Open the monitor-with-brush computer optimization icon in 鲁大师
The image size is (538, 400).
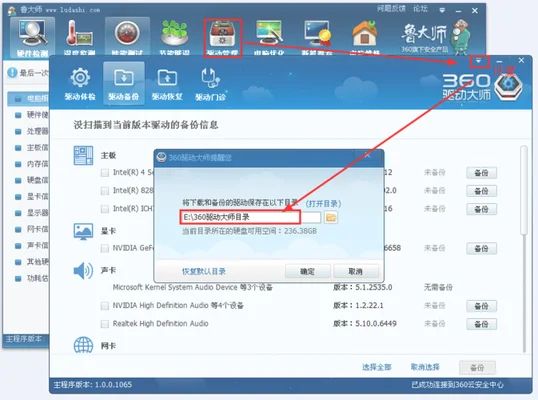269,38
